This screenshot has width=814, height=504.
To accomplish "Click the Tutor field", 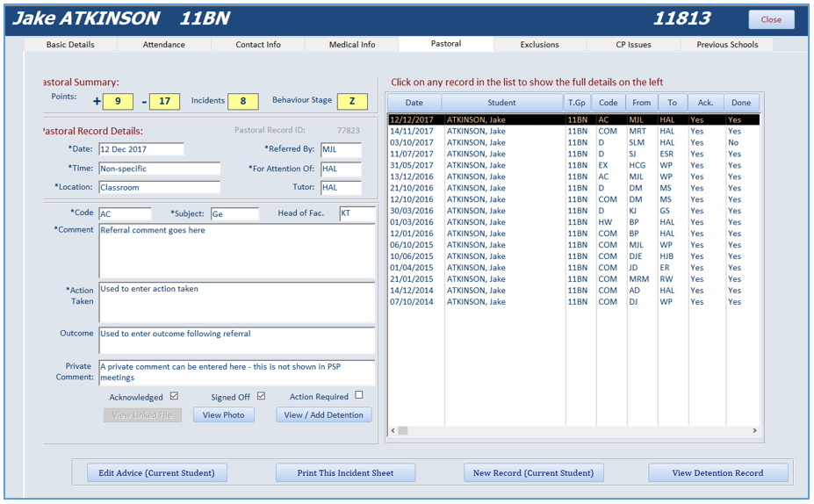I will click(341, 187).
